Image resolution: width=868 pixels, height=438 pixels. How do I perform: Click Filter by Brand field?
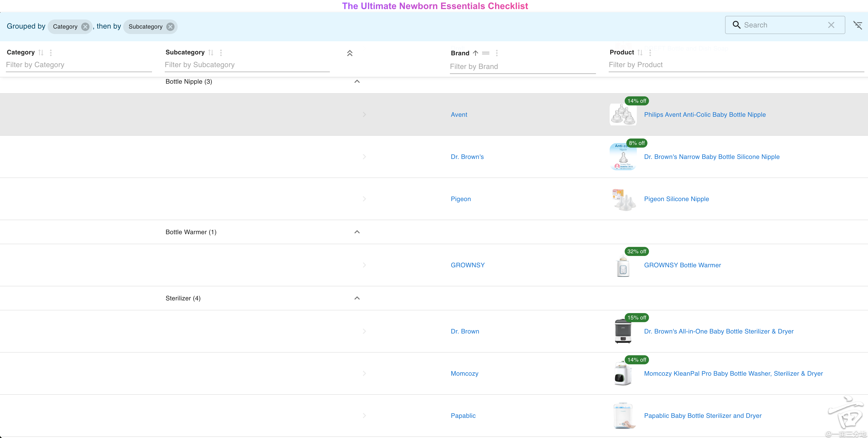(x=523, y=67)
